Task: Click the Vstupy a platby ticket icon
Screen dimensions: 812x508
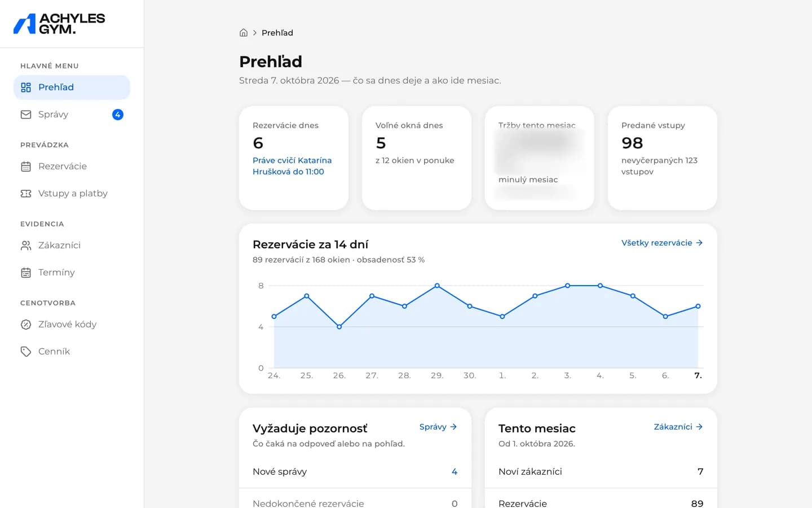Action: (26, 194)
